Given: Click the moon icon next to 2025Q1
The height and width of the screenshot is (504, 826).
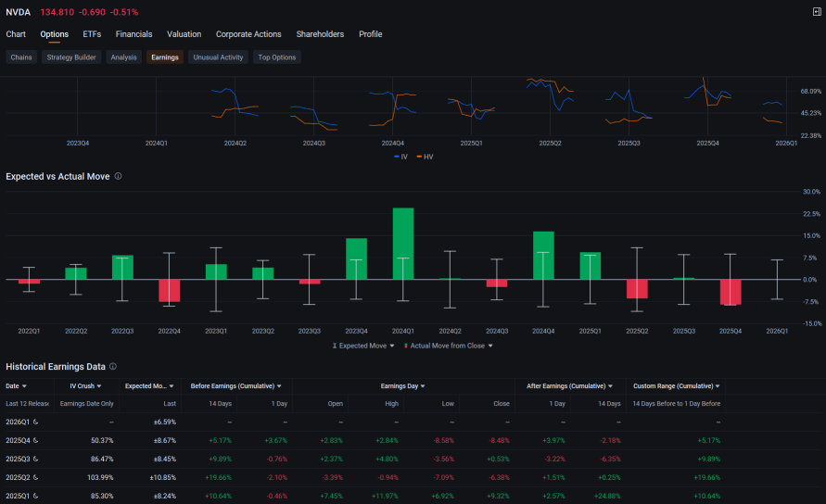Looking at the screenshot, I should tap(34, 495).
